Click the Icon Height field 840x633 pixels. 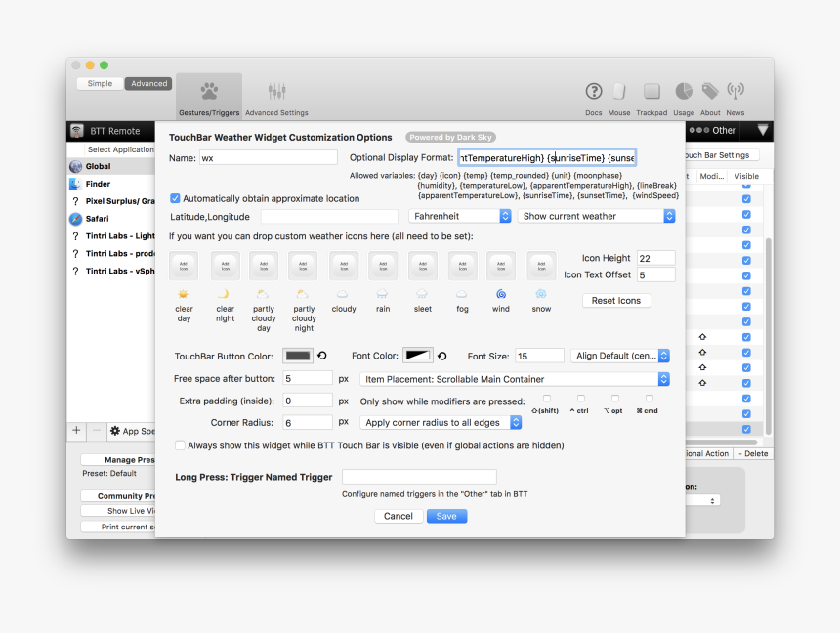[x=655, y=258]
